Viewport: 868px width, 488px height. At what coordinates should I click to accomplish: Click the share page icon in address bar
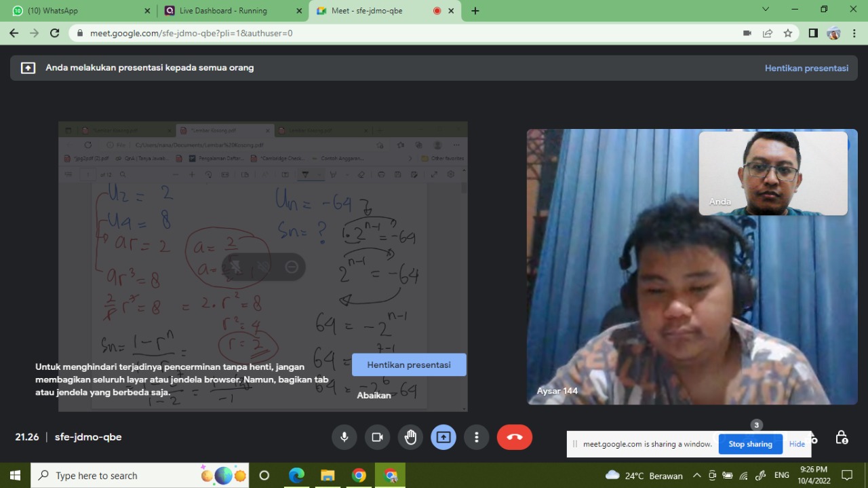[x=768, y=33]
